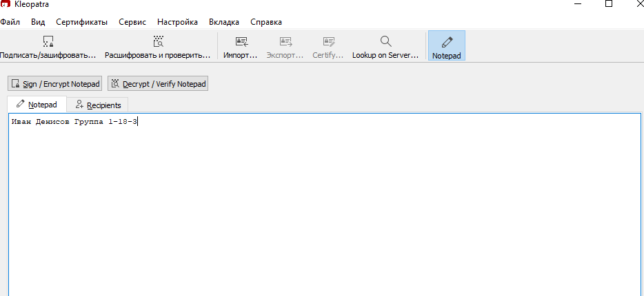
Task: Open the Настройка menu
Action: click(177, 22)
